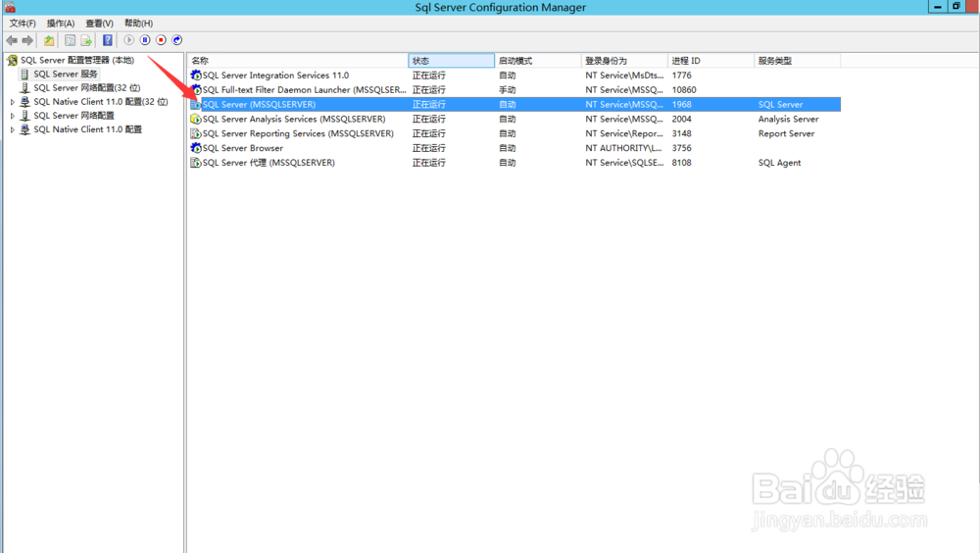Image resolution: width=980 pixels, height=553 pixels.
Task: Click process ID 8108 cell
Action: 681,163
